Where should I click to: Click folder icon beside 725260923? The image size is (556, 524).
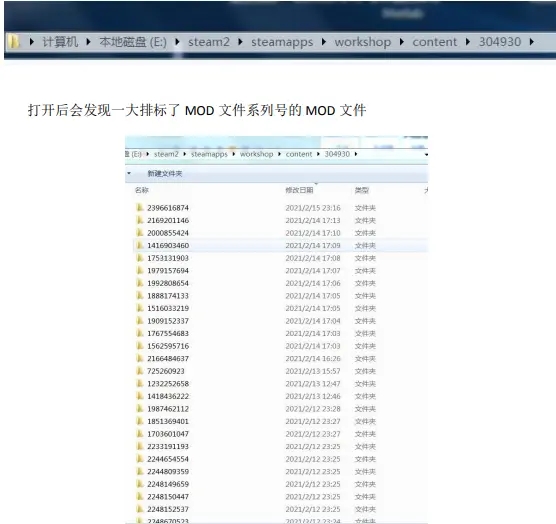coord(140,371)
